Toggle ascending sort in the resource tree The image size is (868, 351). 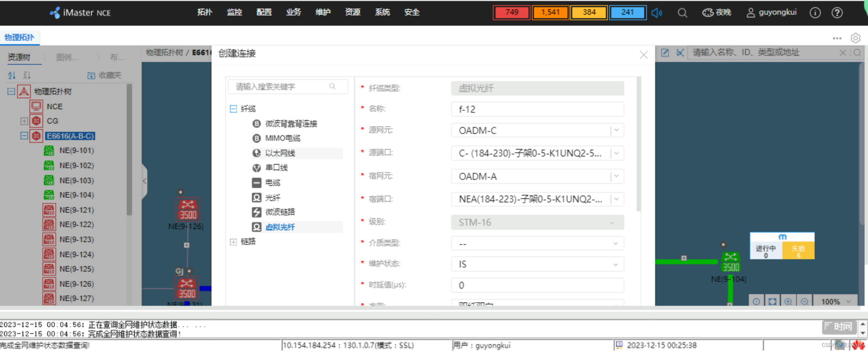11,75
